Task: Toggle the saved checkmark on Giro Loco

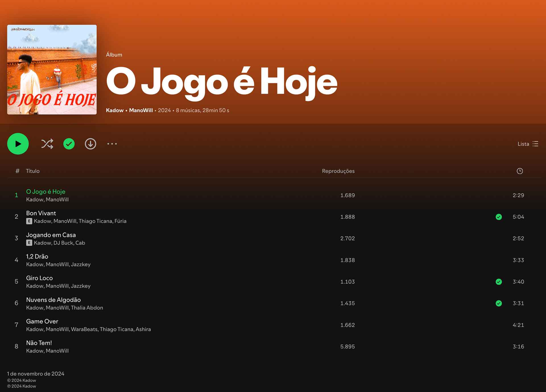Action: click(x=499, y=282)
